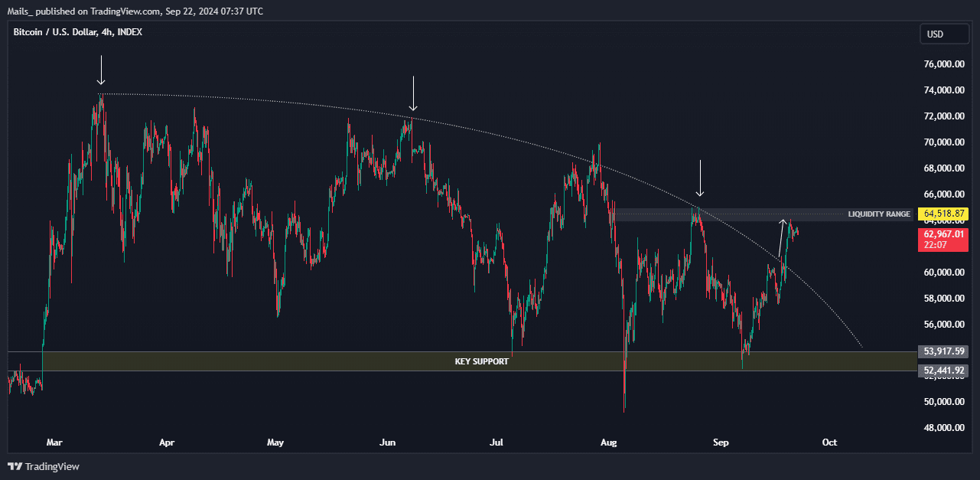Click the LIQUIDITY RANGE label
980x480 pixels.
(879, 214)
